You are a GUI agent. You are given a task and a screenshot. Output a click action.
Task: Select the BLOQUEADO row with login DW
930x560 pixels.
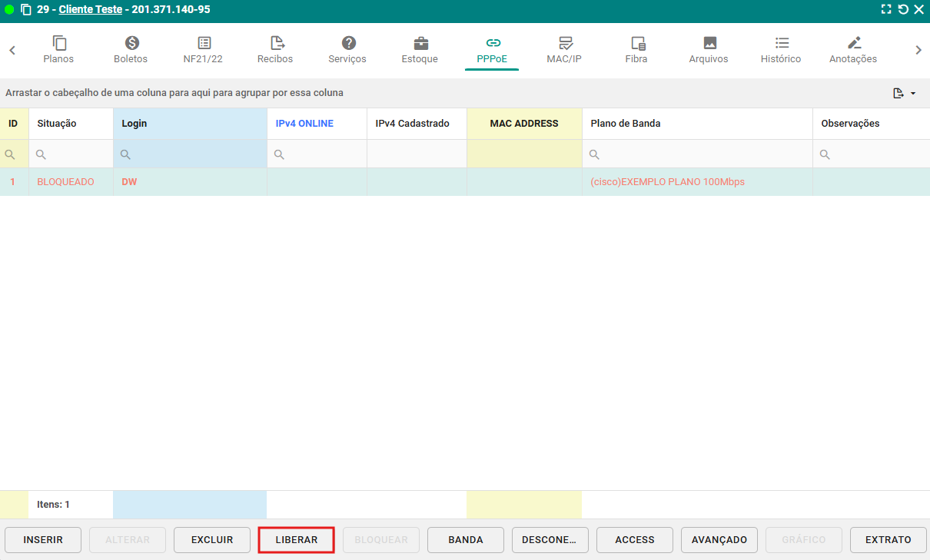[65, 182]
